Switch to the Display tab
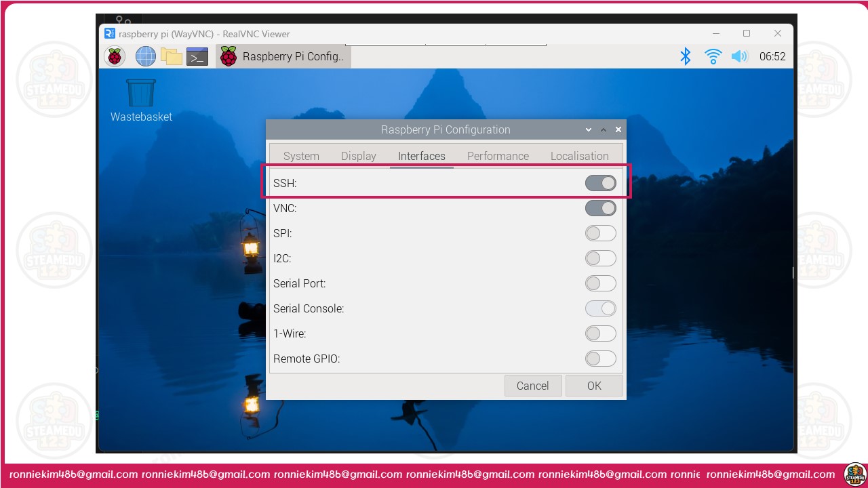This screenshot has height=488, width=868. coord(358,156)
